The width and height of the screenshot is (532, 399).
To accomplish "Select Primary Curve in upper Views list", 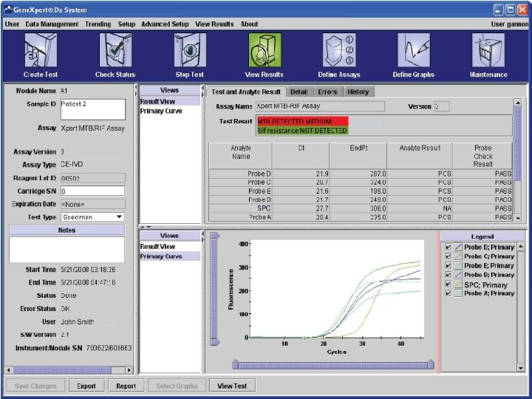I will pos(170,111).
